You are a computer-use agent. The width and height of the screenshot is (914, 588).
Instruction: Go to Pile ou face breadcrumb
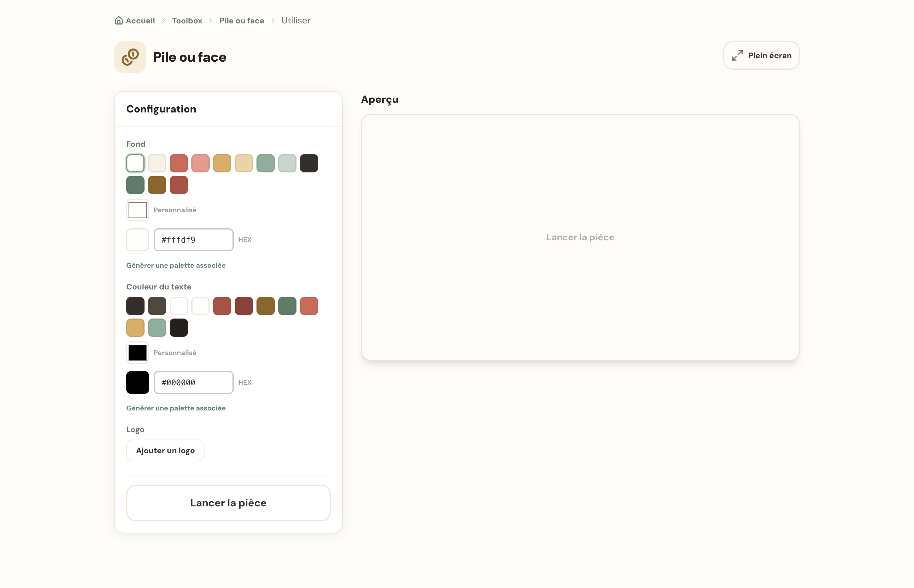tap(242, 21)
